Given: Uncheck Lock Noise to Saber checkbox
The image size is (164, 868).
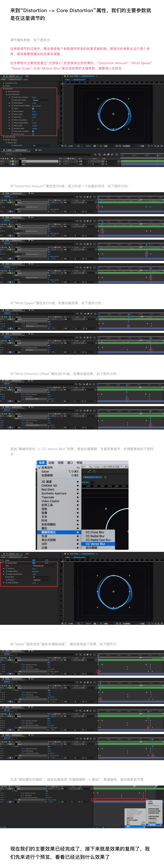Looking at the screenshot, I should pos(33,131).
